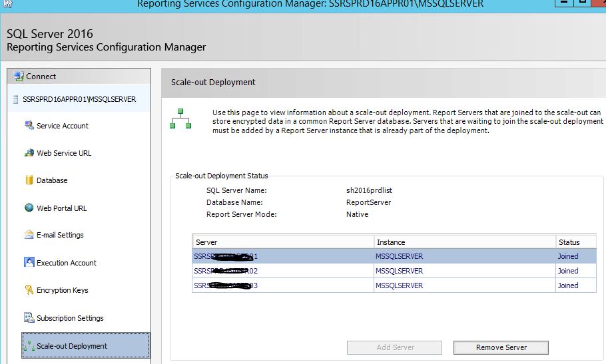Open the Service Account page
Image resolution: width=606 pixels, height=364 pixels.
click(x=63, y=126)
